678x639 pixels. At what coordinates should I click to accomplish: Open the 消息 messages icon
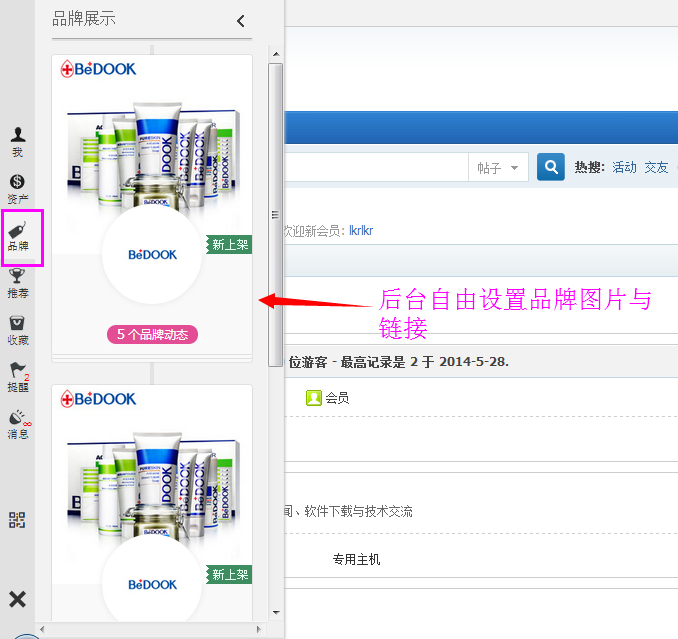[x=18, y=424]
